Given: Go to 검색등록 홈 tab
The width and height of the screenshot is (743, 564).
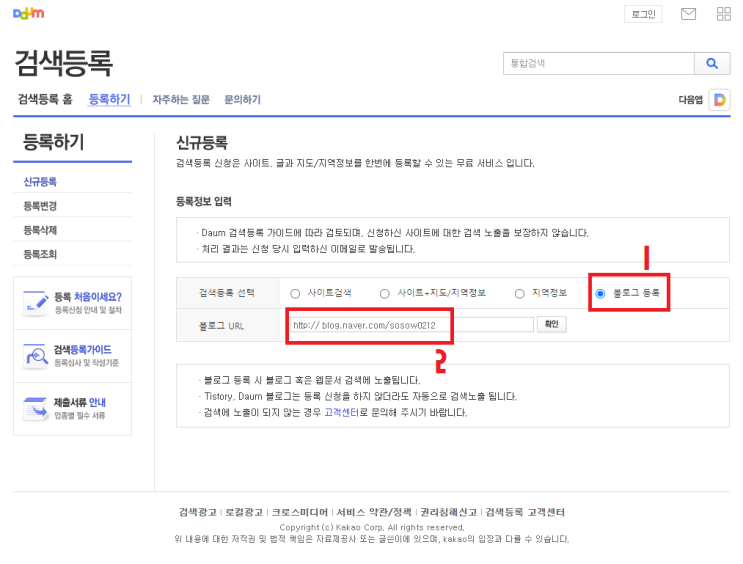Looking at the screenshot, I should pos(45,99).
